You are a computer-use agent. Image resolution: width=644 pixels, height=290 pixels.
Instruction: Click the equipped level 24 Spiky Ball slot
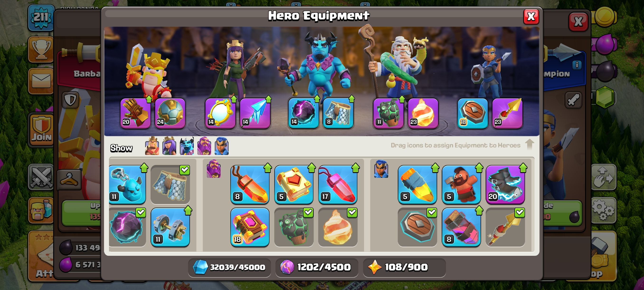click(170, 113)
